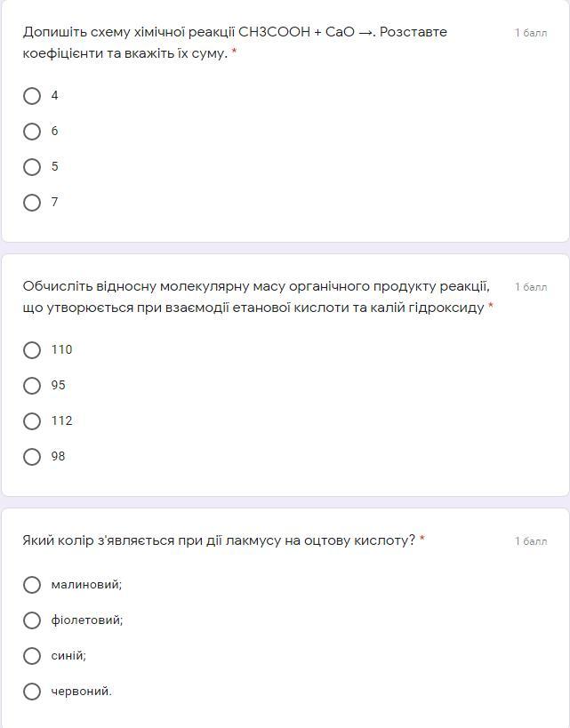This screenshot has width=570, height=728.
Task: Click the '1 балл' label of the first question
Action: click(x=531, y=33)
